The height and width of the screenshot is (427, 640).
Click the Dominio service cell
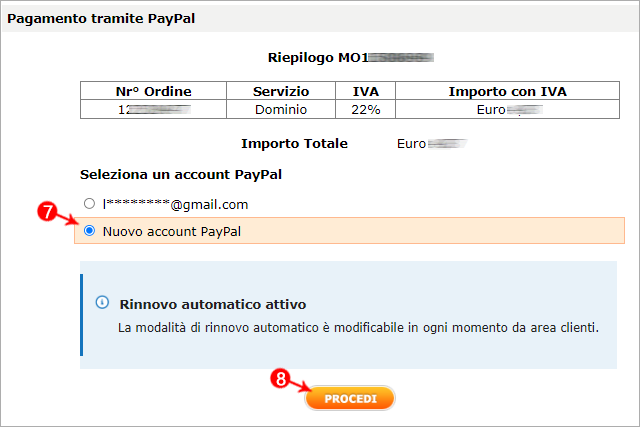click(x=281, y=109)
